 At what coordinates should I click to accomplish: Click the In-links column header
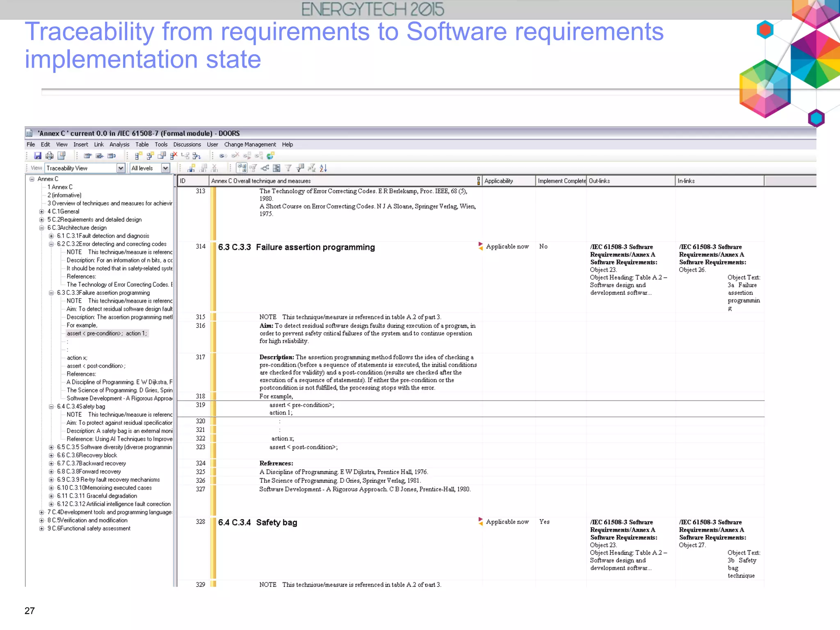click(x=719, y=181)
